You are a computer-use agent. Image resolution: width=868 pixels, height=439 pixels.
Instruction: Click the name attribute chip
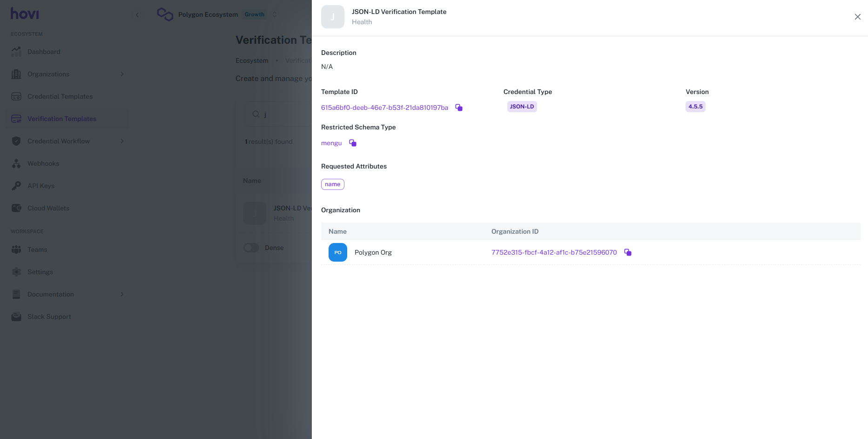click(333, 184)
